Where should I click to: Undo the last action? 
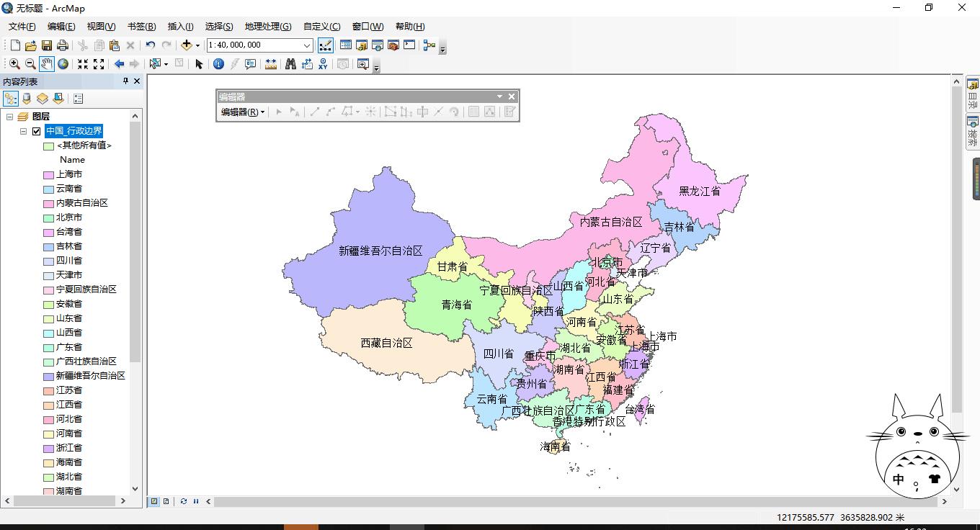[x=150, y=45]
